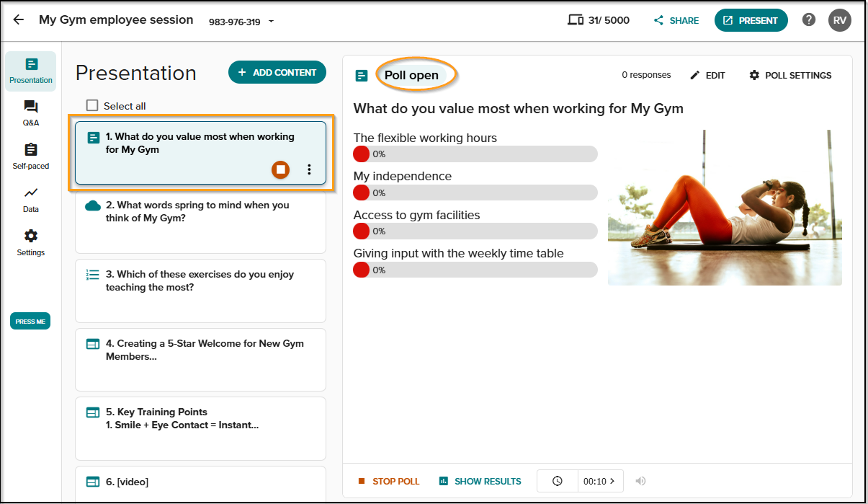The height and width of the screenshot is (504, 868).
Task: Toggle the speaker sound icon
Action: 640,481
